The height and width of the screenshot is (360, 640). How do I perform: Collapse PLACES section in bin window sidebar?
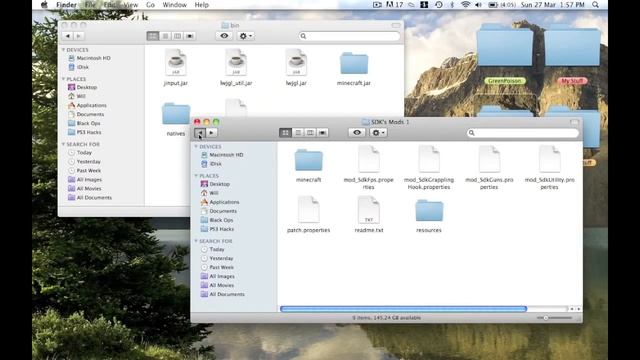(x=64, y=79)
